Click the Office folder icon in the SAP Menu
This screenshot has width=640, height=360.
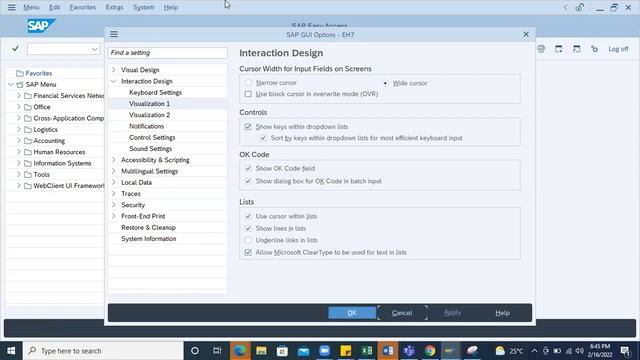tap(28, 107)
